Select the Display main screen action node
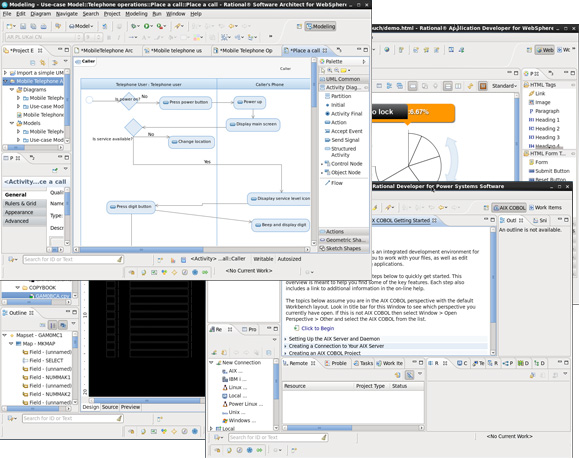The image size is (580, 459). coord(253,124)
